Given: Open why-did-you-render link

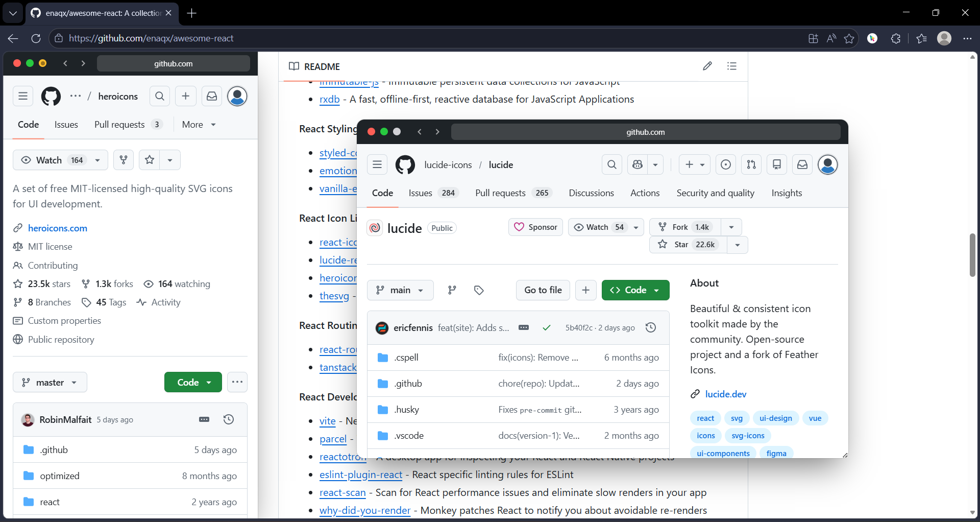Looking at the screenshot, I should (365, 510).
